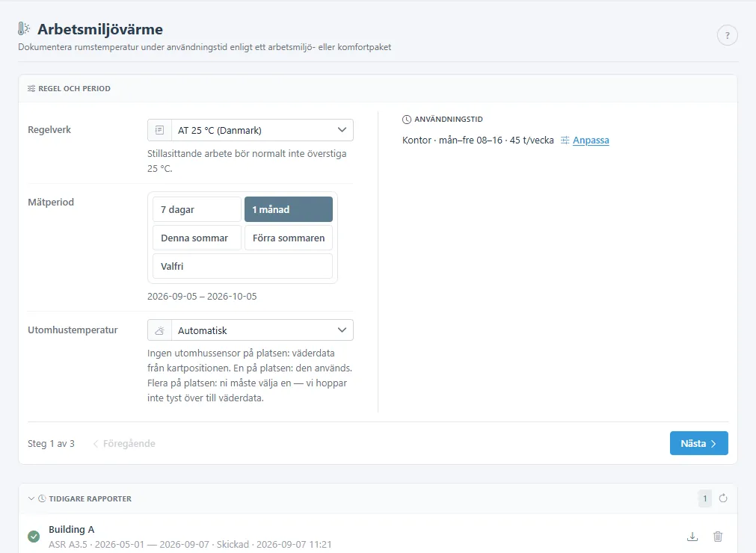
Task: Click the sliders icon next to Anpassa
Action: click(565, 140)
